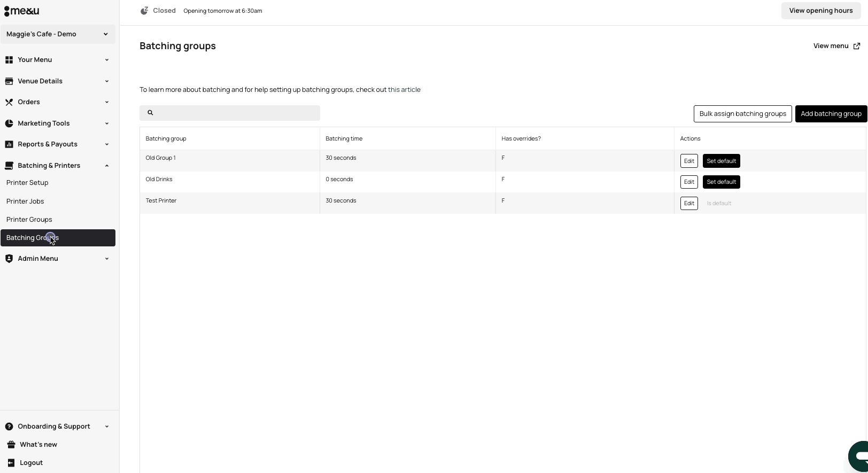Set Old Drinks as default batching group
Screen dimensions: 868x473
(x=721, y=182)
